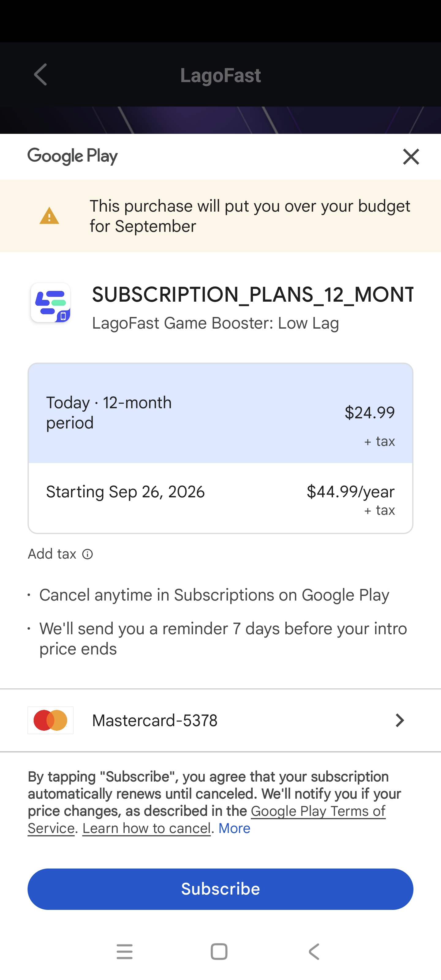This screenshot has width=441, height=980.
Task: Tap the Starting Sep 26, 2026 renewal row
Action: (220, 498)
